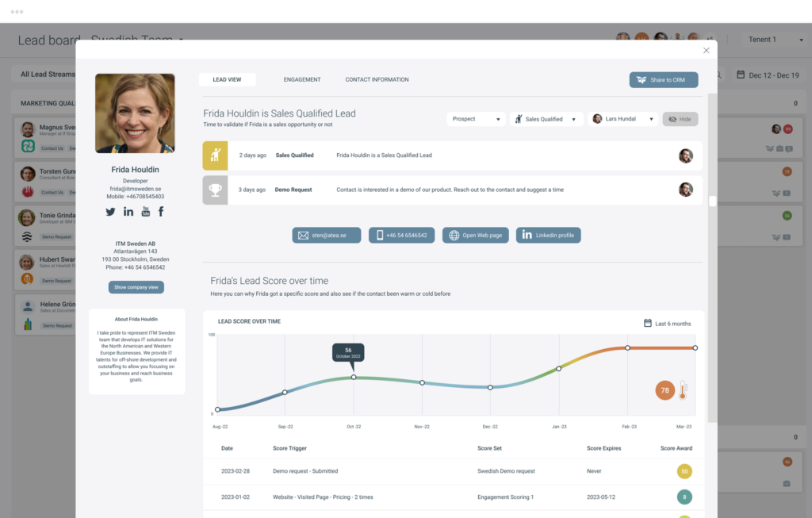Switch to the Engagement tab
Viewport: 812px width, 518px height.
(302, 79)
